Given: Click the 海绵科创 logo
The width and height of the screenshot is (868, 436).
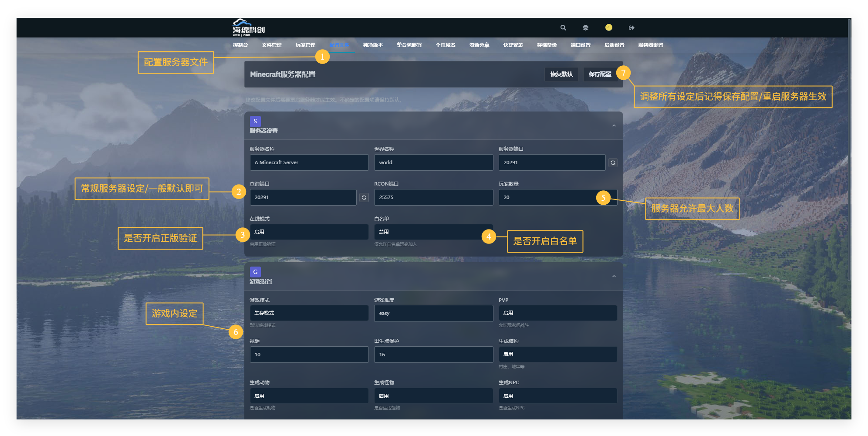Looking at the screenshot, I should (249, 27).
